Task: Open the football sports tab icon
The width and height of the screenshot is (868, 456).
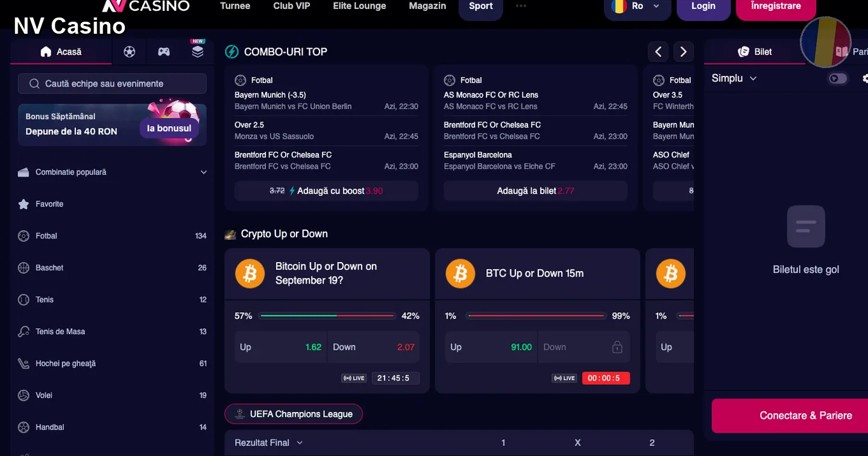Action: pos(129,52)
